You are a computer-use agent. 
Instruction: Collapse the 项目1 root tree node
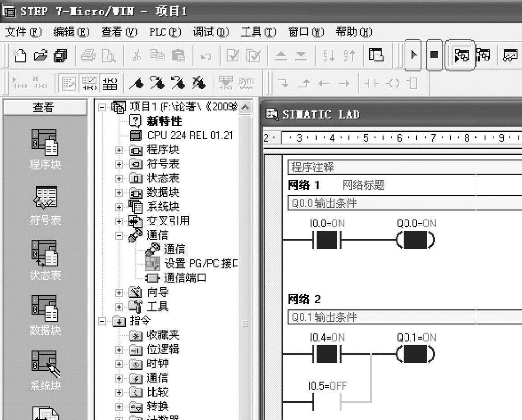pyautogui.click(x=102, y=107)
